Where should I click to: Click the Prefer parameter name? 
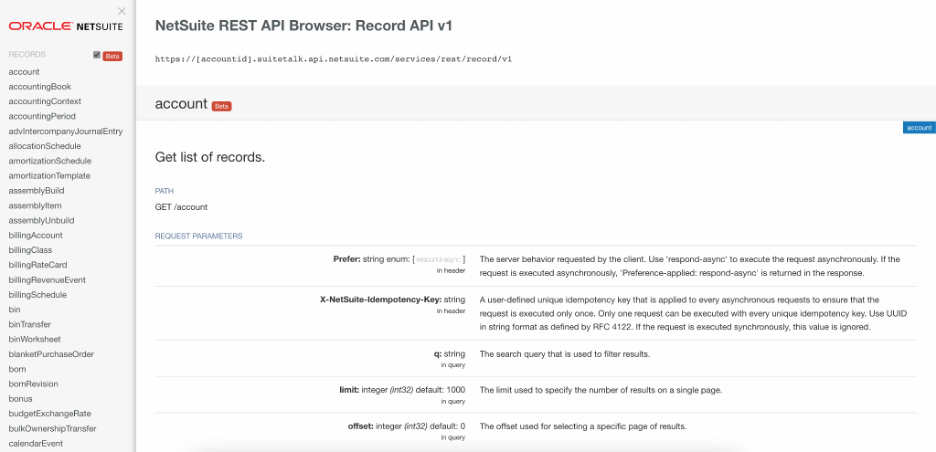coord(349,260)
